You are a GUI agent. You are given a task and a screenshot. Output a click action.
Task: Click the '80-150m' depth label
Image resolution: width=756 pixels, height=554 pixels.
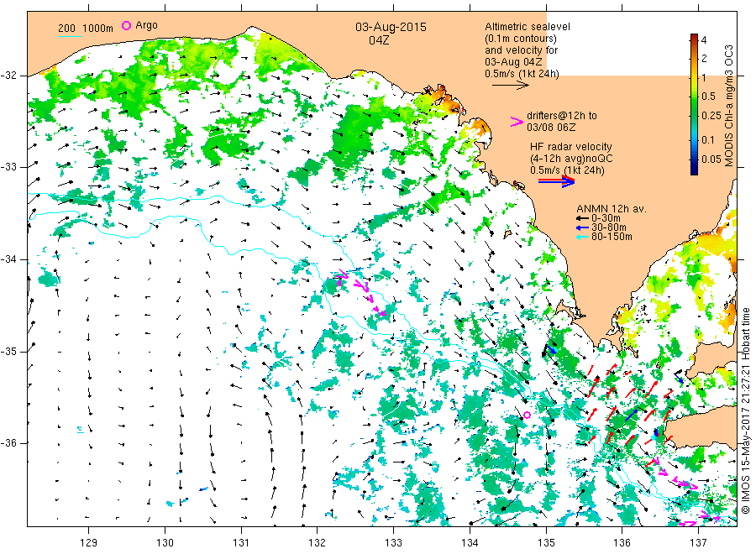(612, 237)
